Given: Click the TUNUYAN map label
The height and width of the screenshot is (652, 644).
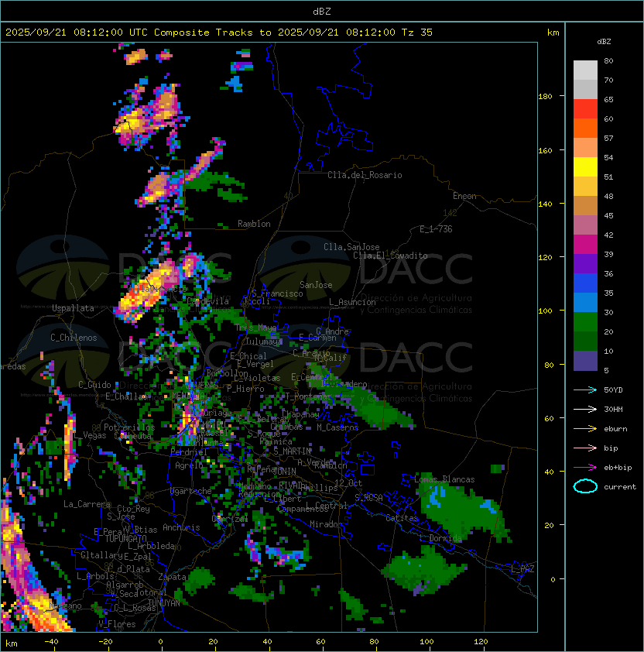Looking at the screenshot, I should tap(164, 603).
